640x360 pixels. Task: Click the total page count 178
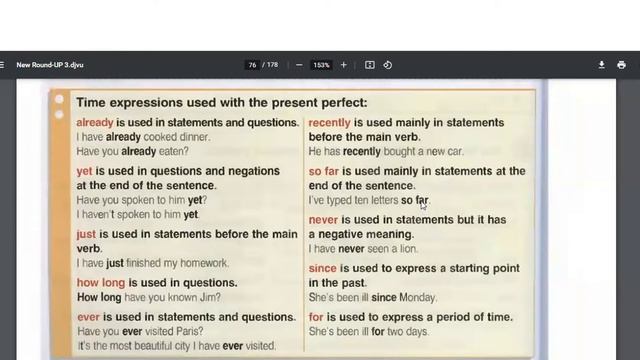pyautogui.click(x=272, y=65)
